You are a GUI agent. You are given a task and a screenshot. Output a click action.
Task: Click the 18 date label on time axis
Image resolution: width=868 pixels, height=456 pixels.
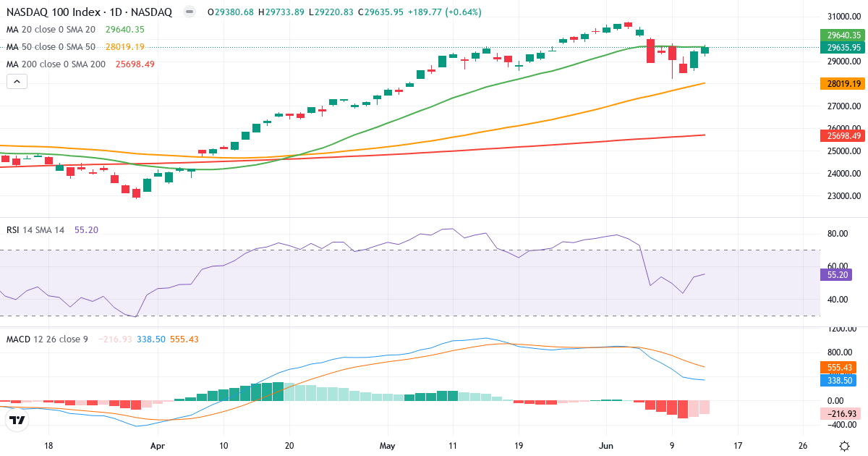pos(48,447)
